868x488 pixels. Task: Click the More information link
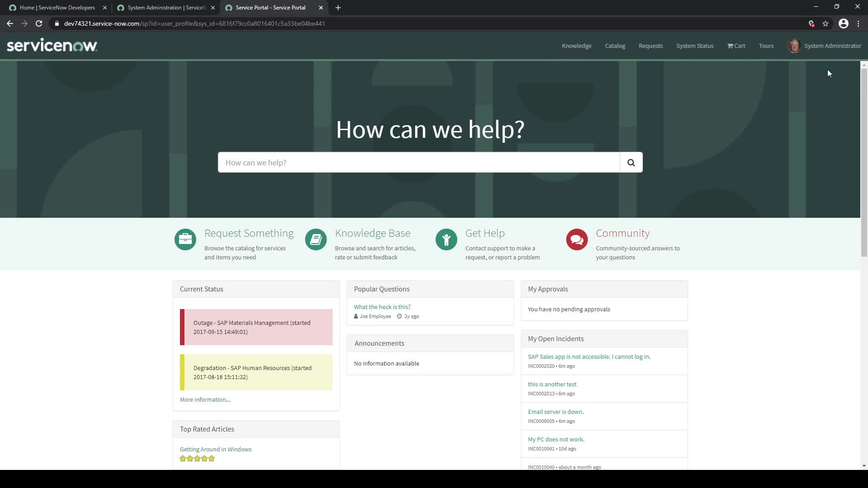[204, 399]
